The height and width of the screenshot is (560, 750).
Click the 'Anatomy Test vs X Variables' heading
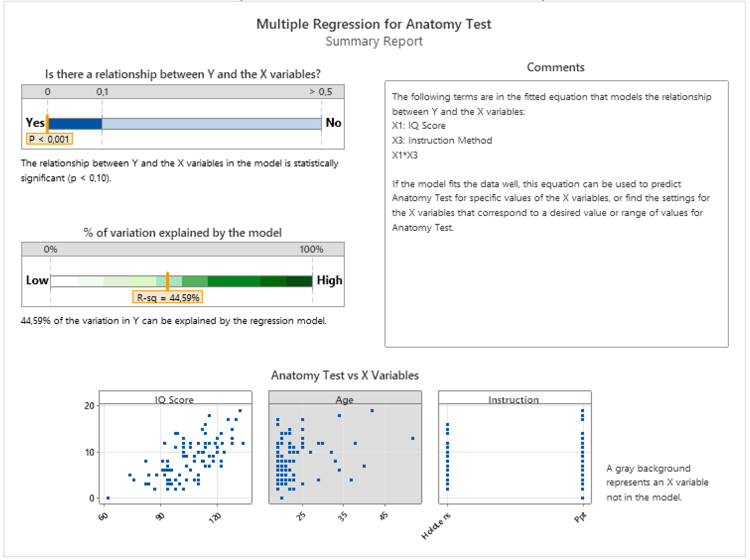click(345, 375)
